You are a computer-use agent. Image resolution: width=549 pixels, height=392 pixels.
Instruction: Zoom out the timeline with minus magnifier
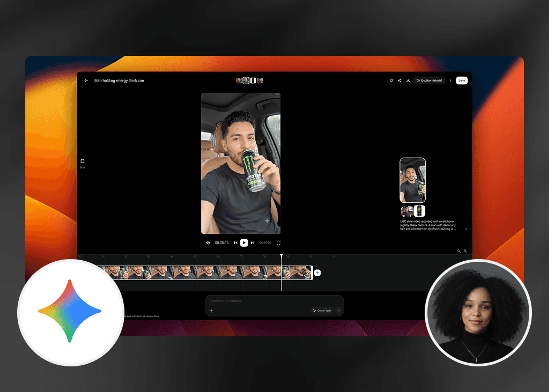click(459, 251)
